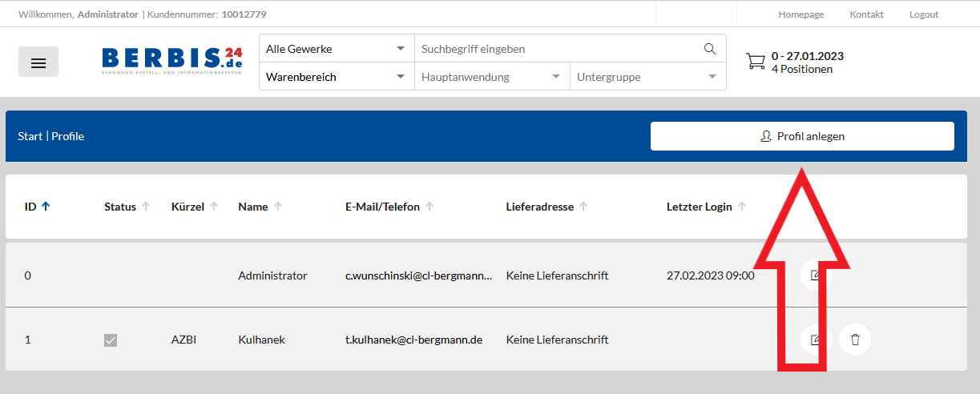
Task: Click the ID column header
Action: coord(30,207)
